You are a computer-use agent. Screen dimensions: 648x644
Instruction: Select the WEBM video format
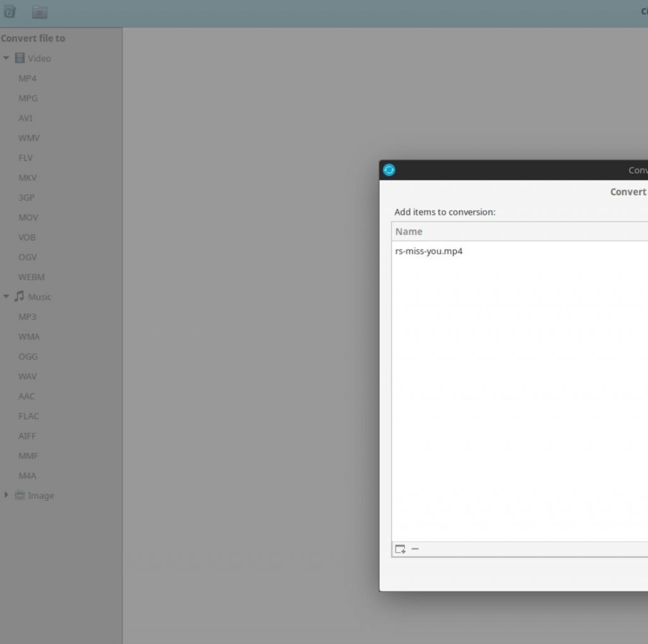pos(30,277)
